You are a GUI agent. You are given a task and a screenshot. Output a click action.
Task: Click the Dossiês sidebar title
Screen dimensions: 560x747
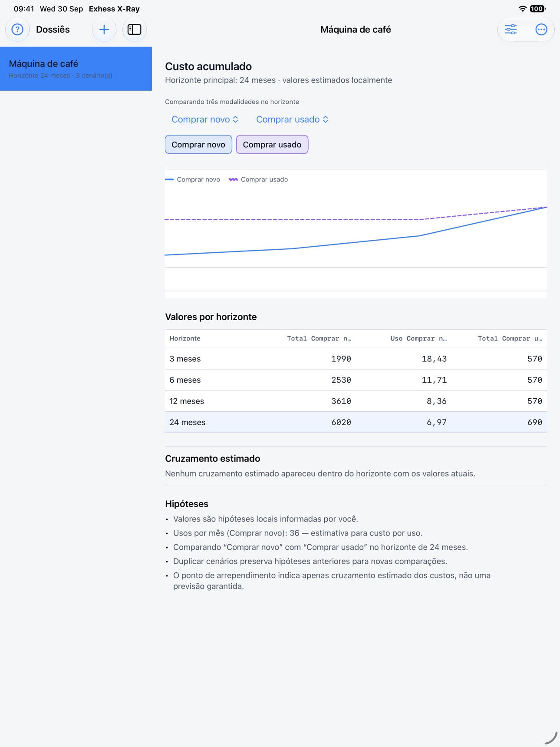tap(53, 30)
